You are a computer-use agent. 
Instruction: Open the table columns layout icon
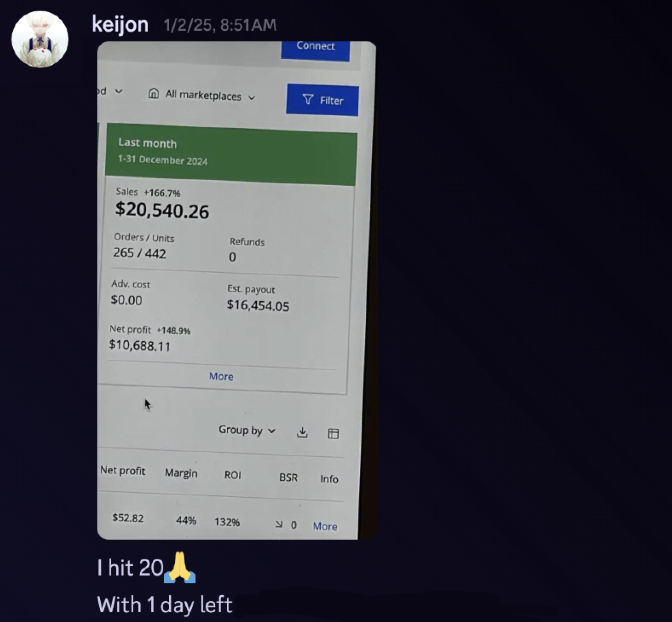[x=333, y=434]
